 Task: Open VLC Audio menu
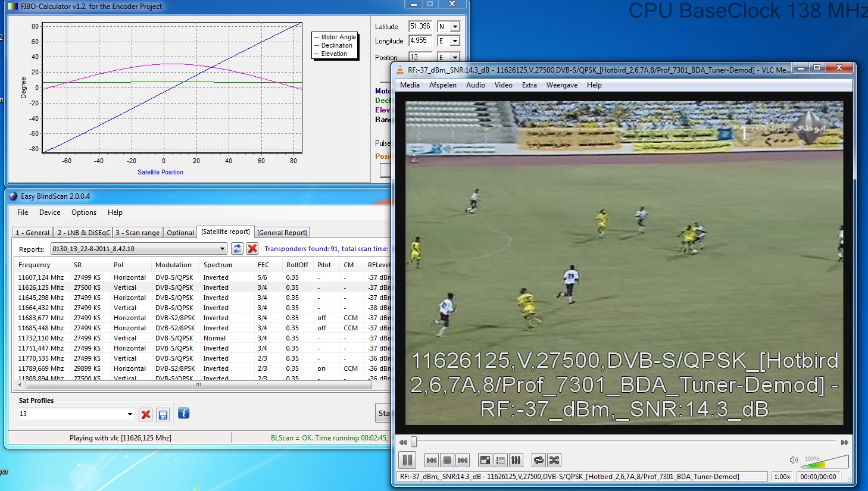tap(476, 85)
